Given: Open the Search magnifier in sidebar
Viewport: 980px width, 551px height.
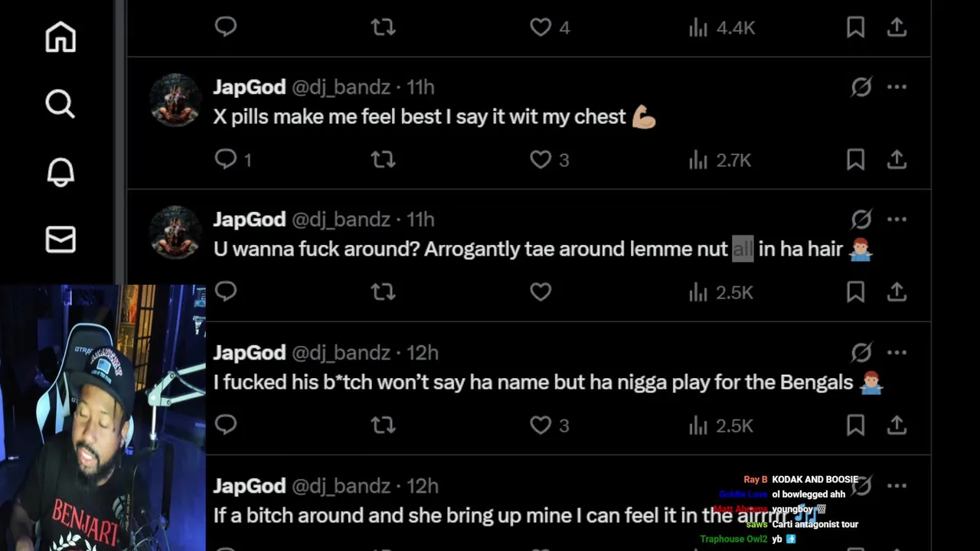Looking at the screenshot, I should point(60,103).
